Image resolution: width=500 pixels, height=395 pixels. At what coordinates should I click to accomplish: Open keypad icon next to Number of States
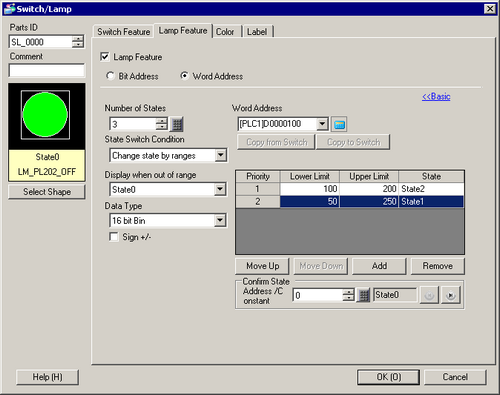click(177, 124)
